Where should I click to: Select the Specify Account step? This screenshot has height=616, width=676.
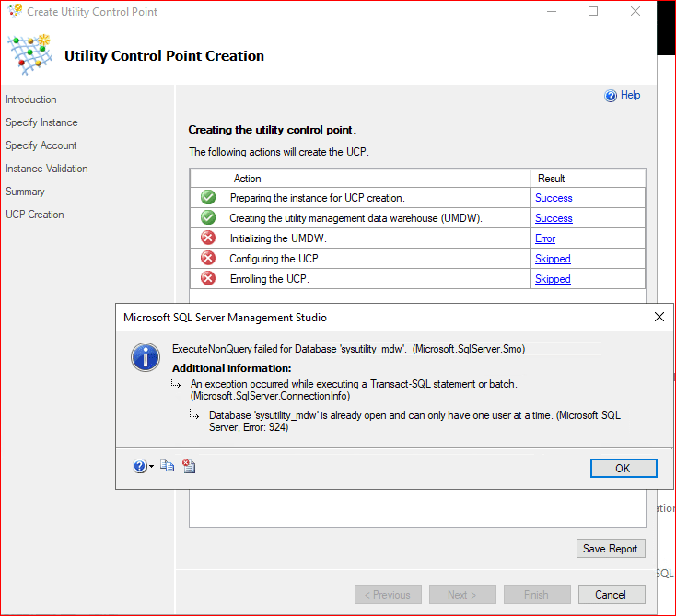click(x=41, y=145)
